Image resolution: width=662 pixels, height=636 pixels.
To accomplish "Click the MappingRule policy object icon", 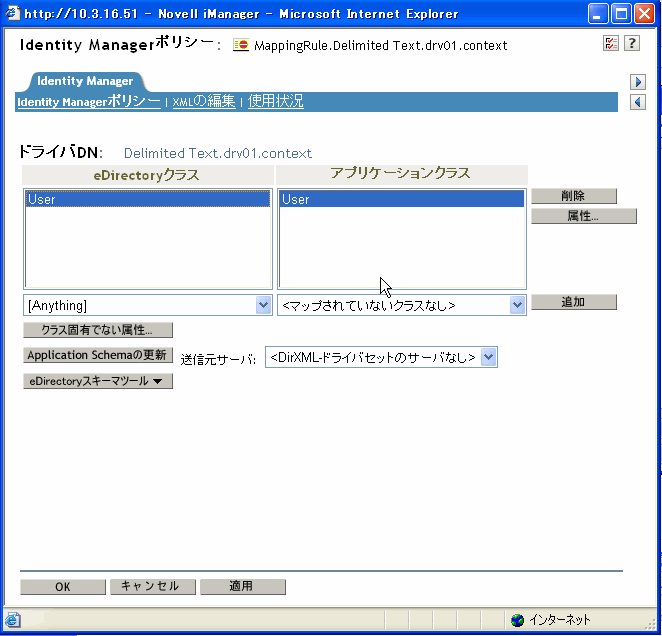I will coord(241,44).
